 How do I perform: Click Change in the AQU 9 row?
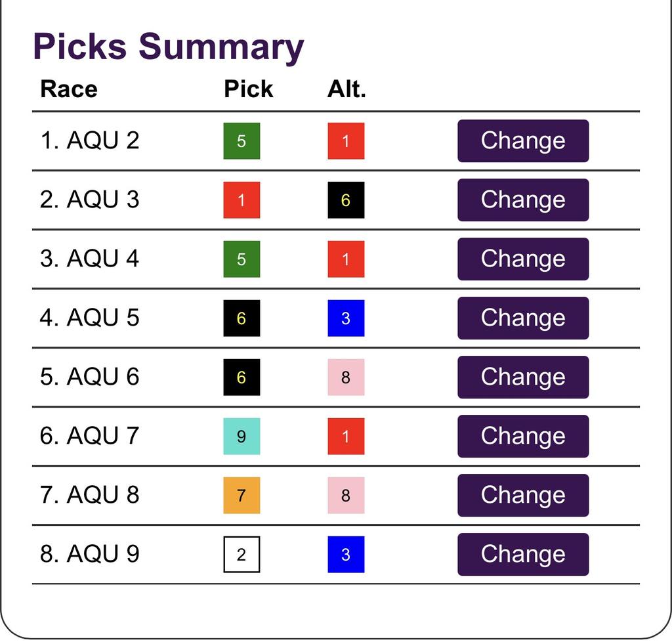pyautogui.click(x=522, y=555)
